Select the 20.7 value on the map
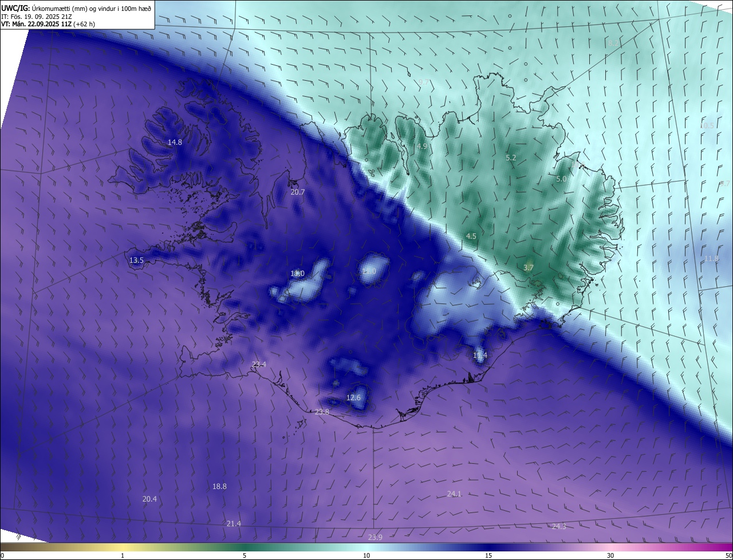 [x=298, y=192]
